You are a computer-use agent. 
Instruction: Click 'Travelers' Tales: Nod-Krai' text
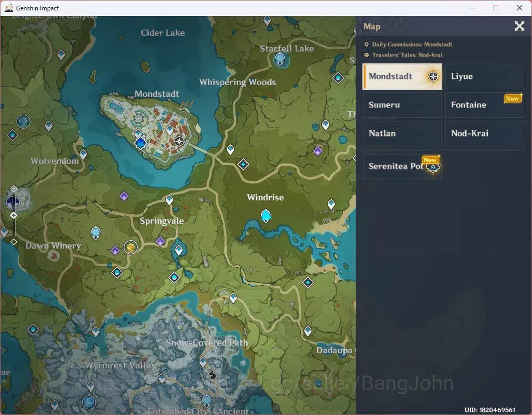pyautogui.click(x=407, y=55)
